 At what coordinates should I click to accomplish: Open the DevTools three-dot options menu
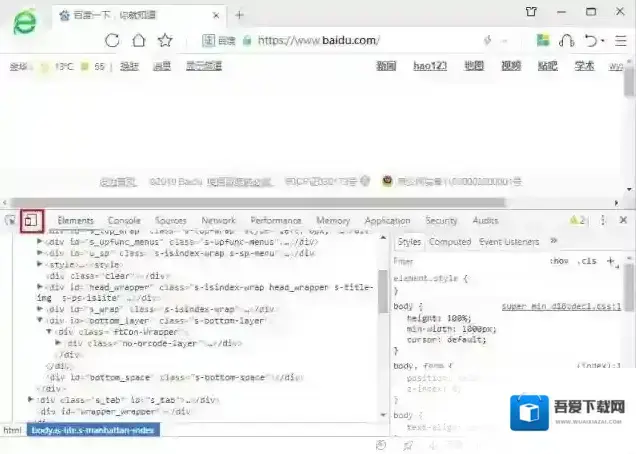pyautogui.click(x=602, y=220)
